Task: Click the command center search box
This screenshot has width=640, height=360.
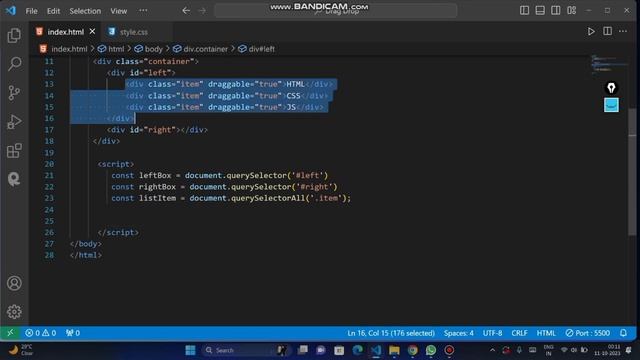Action: coord(336,11)
